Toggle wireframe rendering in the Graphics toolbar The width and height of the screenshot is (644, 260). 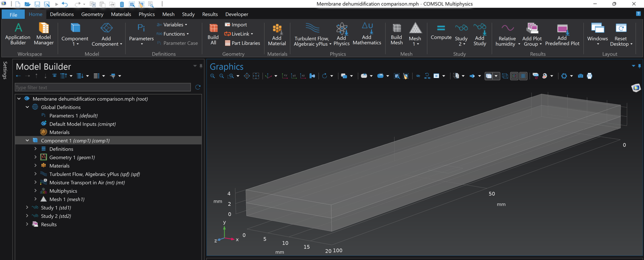(505, 76)
